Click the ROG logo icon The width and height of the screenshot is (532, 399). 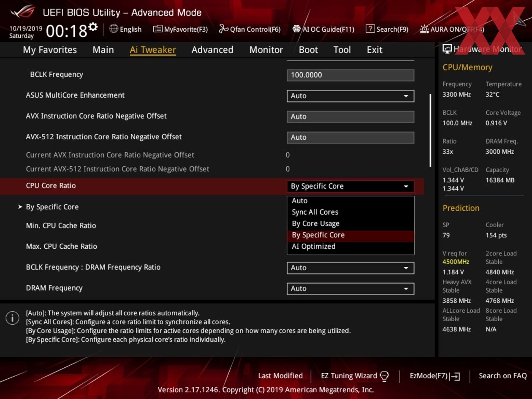[x=23, y=11]
